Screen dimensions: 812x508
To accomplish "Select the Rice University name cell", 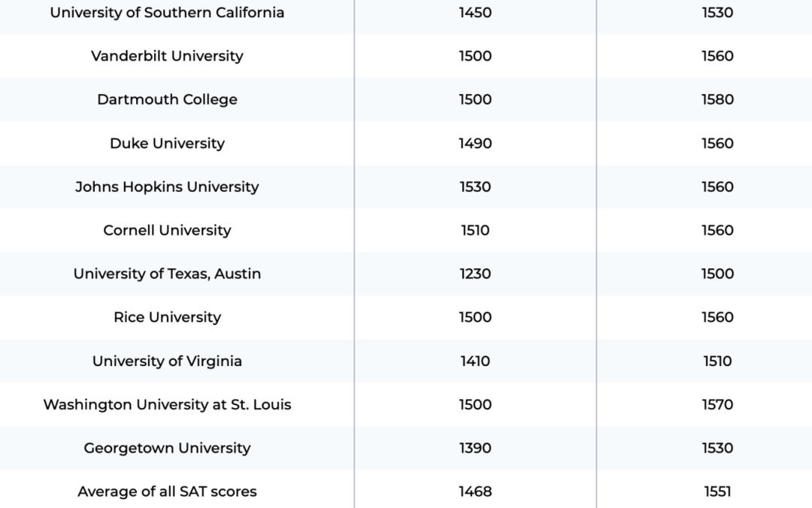I will click(167, 318).
